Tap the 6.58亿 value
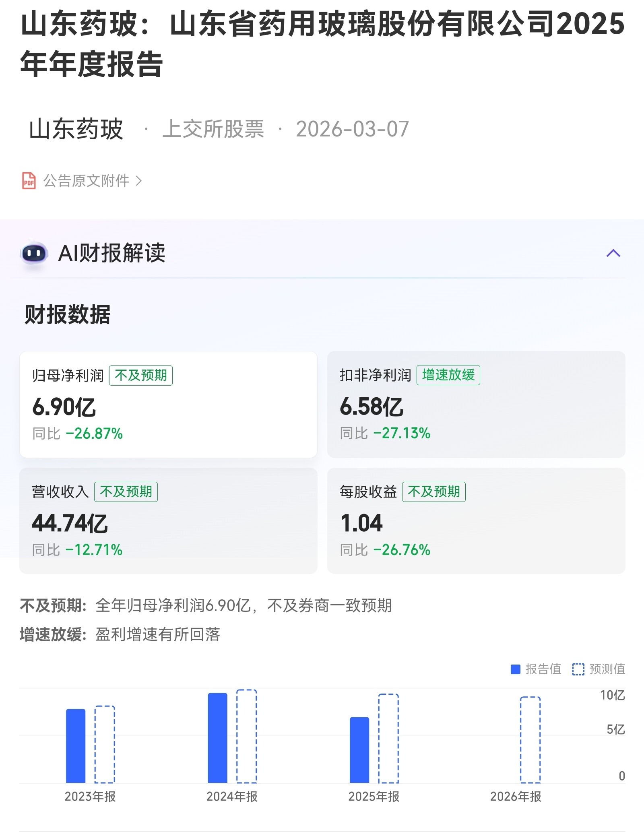 pyautogui.click(x=372, y=407)
